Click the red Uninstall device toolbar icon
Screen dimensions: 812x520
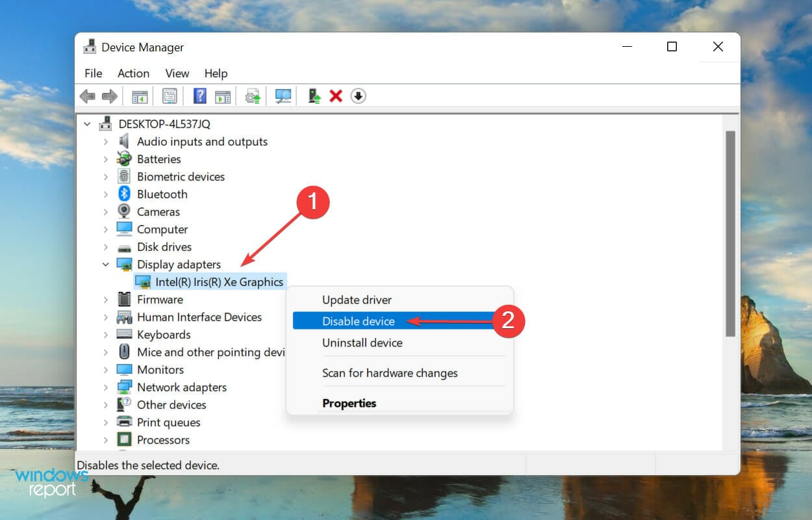[x=336, y=96]
